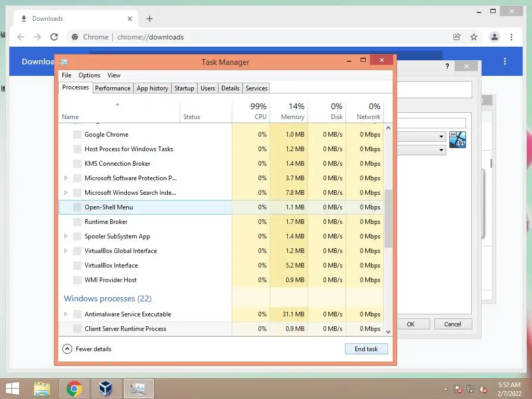Click OK in the background dialog
This screenshot has width=532, height=399.
click(x=410, y=324)
